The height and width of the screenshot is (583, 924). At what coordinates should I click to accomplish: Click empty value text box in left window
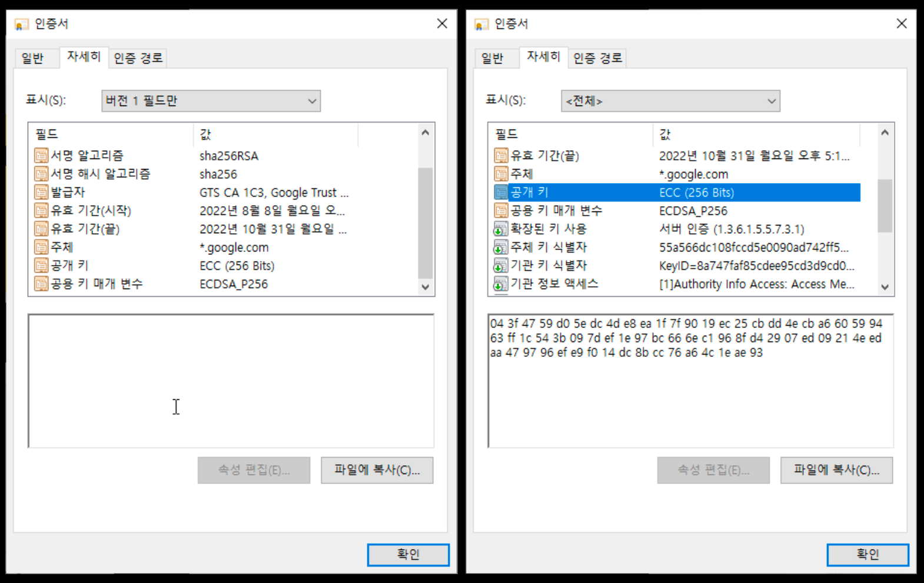click(231, 381)
